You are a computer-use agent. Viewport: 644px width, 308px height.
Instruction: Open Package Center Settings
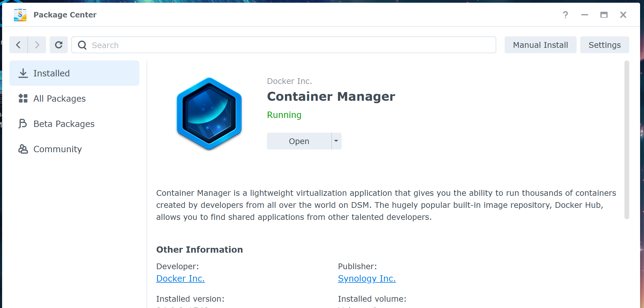605,45
